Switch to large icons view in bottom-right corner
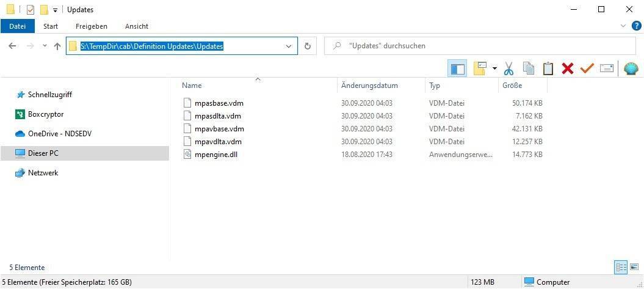The image size is (644, 289). [x=634, y=267]
